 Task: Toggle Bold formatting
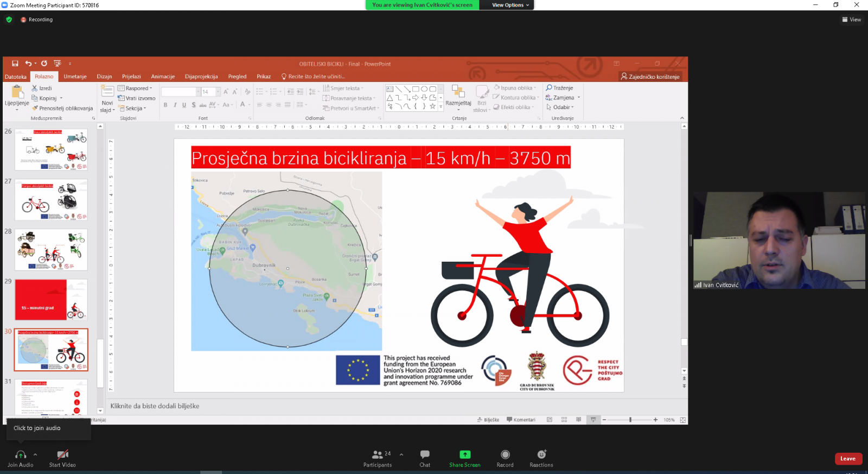tap(165, 105)
